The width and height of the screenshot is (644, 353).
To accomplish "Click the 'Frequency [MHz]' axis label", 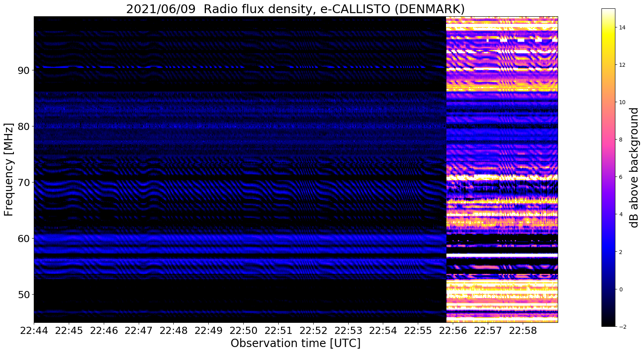I will [9, 169].
